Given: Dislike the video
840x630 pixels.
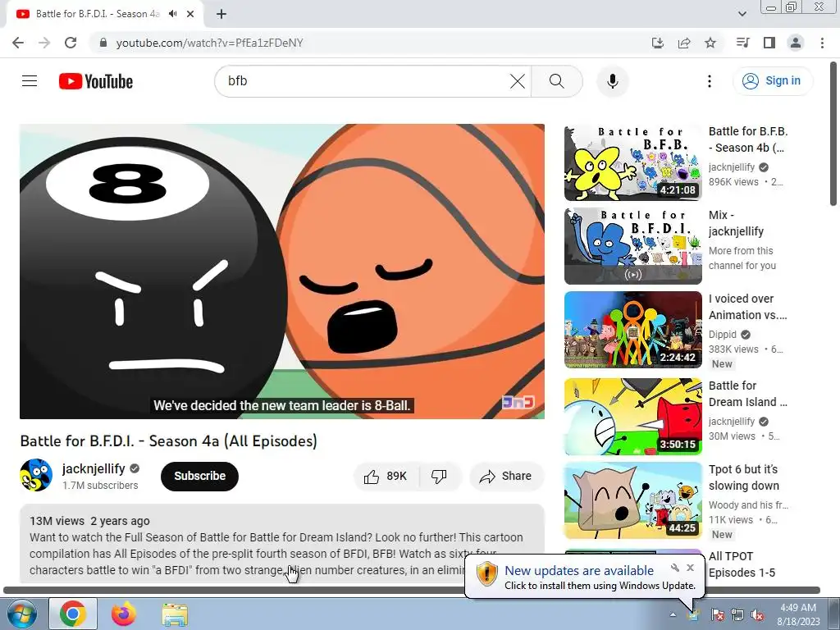Looking at the screenshot, I should tap(440, 477).
